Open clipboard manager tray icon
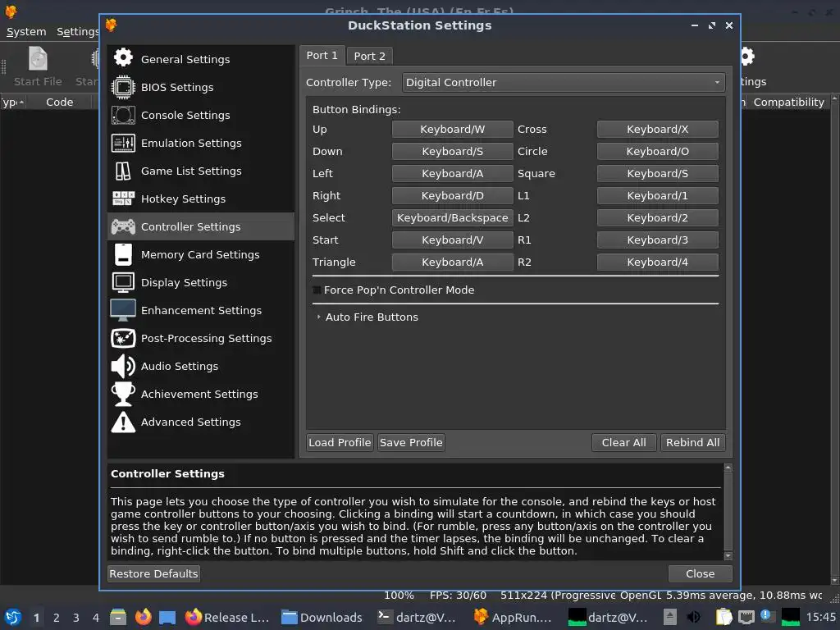This screenshot has width=840, height=630. (x=724, y=617)
